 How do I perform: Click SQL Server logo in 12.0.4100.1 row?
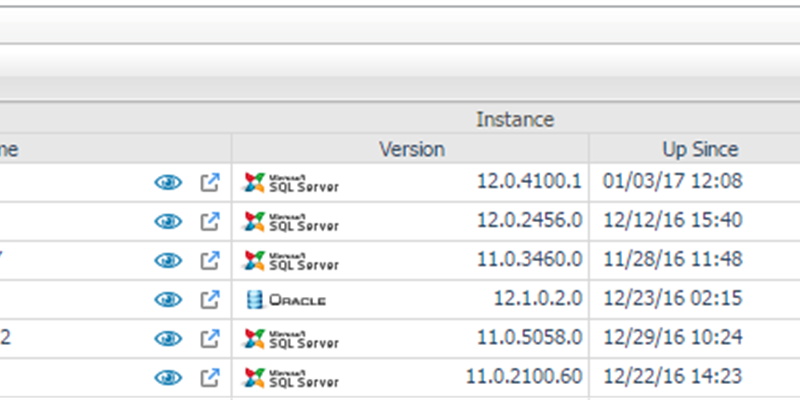tap(291, 183)
